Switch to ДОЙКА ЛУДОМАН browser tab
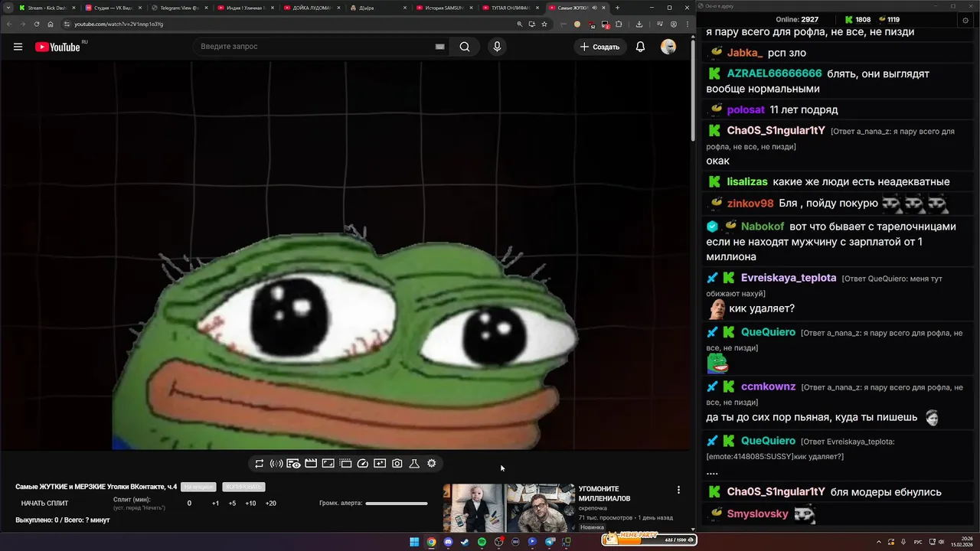The image size is (980, 551). coord(311,8)
